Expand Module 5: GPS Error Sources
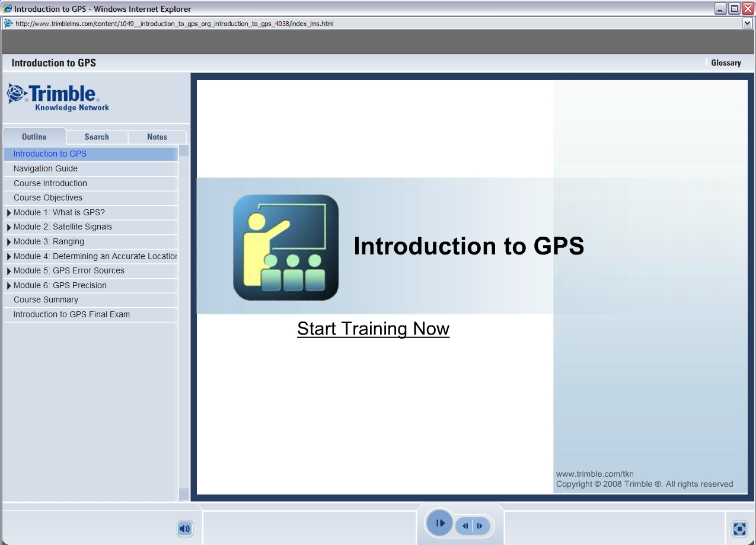This screenshot has height=545, width=756. pyautogui.click(x=9, y=271)
